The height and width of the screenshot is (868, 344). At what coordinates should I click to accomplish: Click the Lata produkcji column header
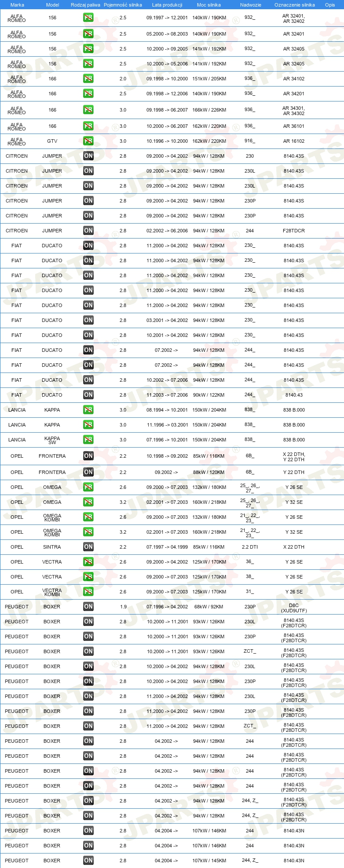pyautogui.click(x=167, y=5)
